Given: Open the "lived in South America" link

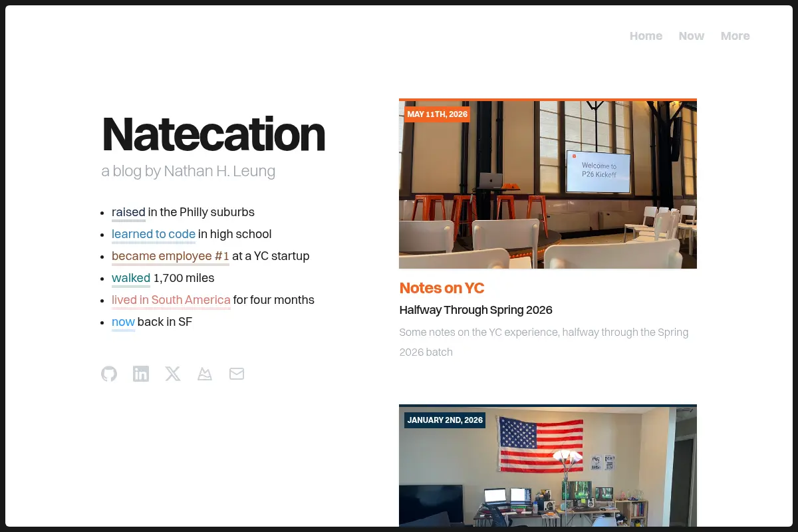Looking at the screenshot, I should coord(171,300).
